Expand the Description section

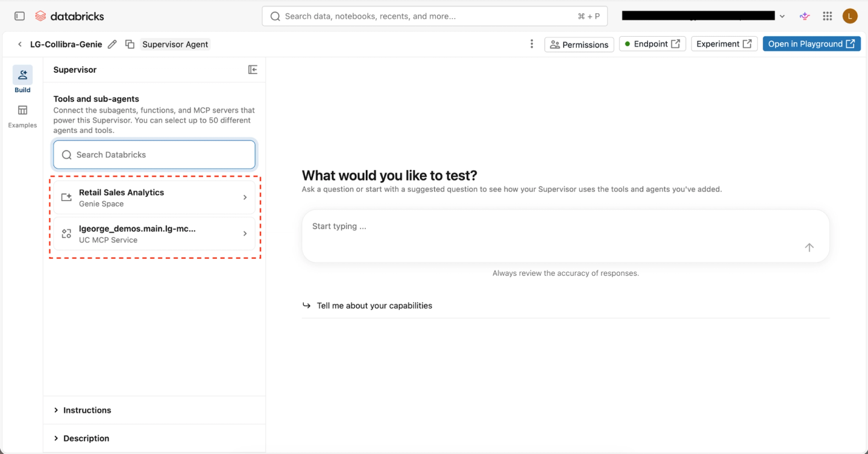tap(154, 438)
